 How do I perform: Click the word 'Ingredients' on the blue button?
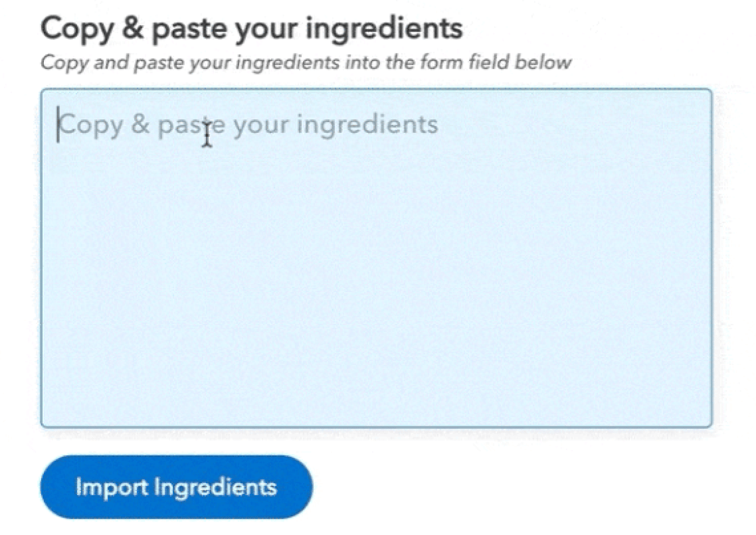coord(215,487)
